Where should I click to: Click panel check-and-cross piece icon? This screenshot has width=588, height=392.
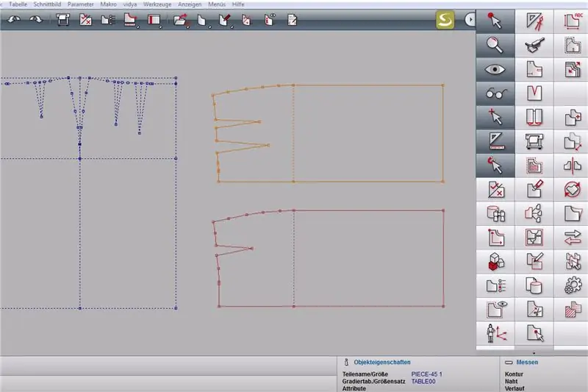point(495,190)
